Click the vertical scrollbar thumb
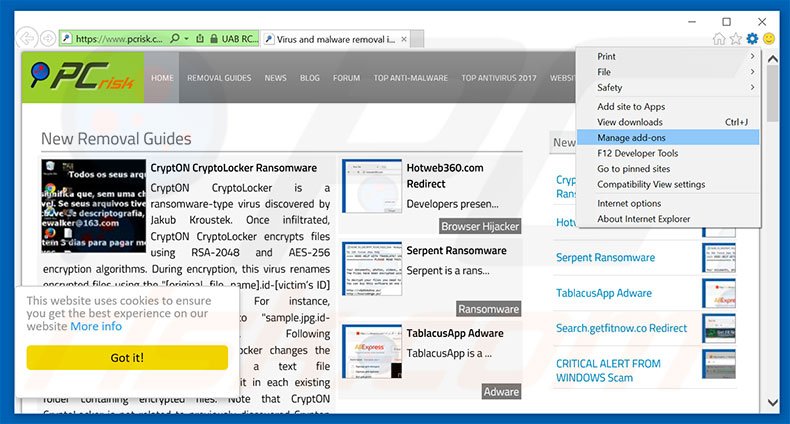This screenshot has height=424, width=790. (x=772, y=94)
